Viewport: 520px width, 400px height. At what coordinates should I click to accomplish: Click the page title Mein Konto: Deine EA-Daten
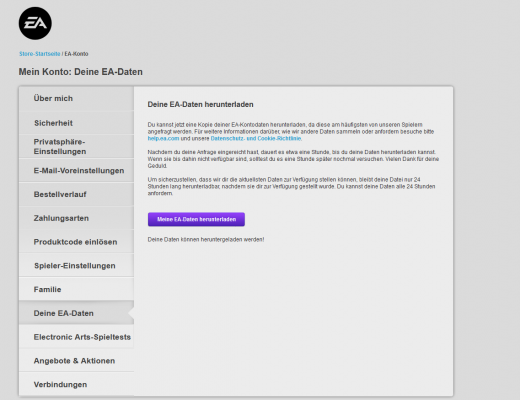(81, 72)
